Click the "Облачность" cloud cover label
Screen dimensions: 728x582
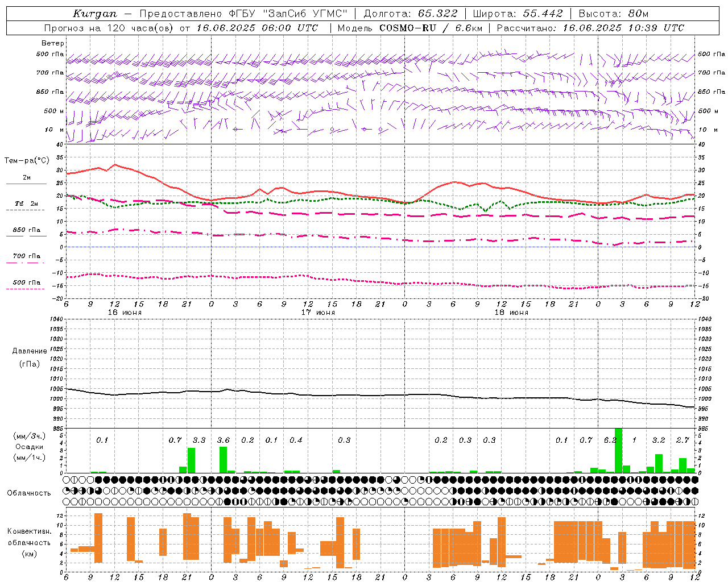coord(29,493)
